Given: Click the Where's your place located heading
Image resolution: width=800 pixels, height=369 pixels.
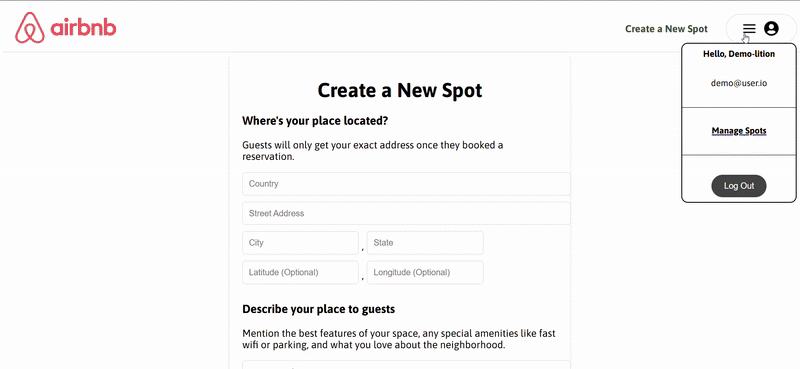Looking at the screenshot, I should pyautogui.click(x=315, y=121).
